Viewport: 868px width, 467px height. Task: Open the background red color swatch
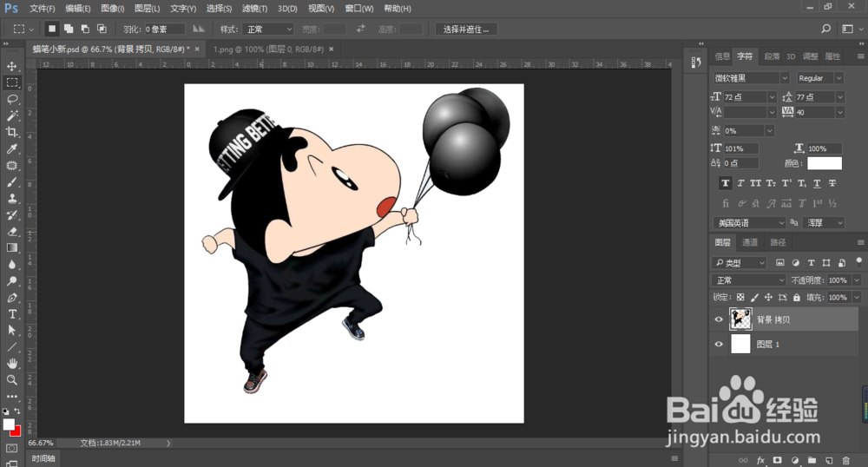click(x=16, y=432)
